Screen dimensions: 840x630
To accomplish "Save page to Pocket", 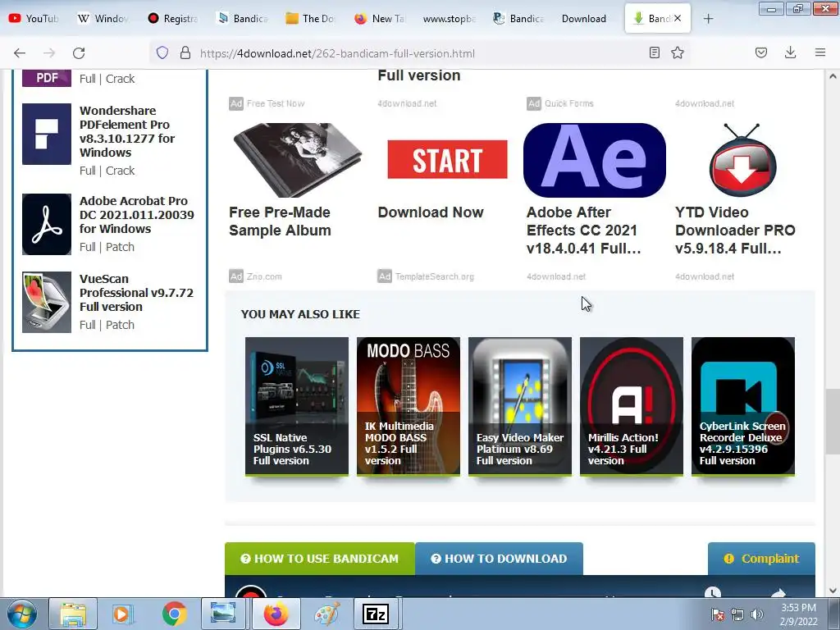I will (760, 52).
